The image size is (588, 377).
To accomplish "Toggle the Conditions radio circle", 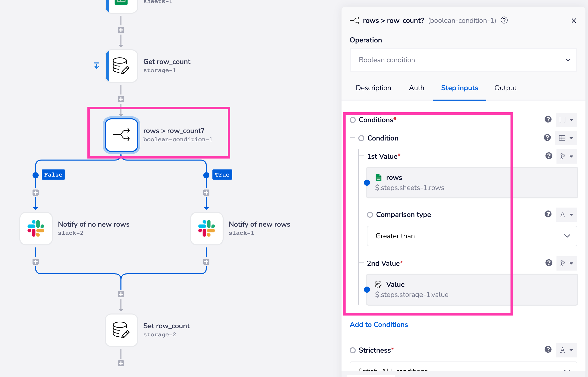I will (x=353, y=120).
